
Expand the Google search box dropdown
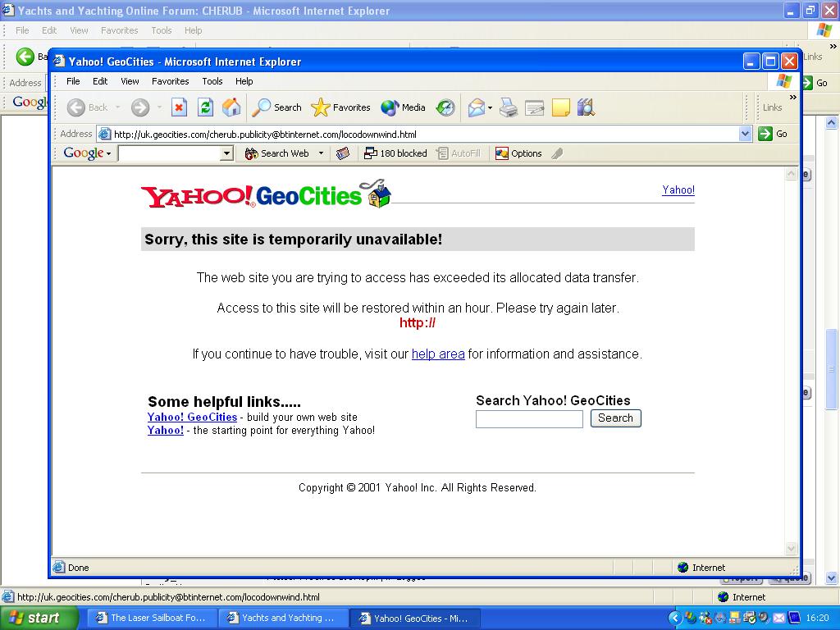coord(226,153)
